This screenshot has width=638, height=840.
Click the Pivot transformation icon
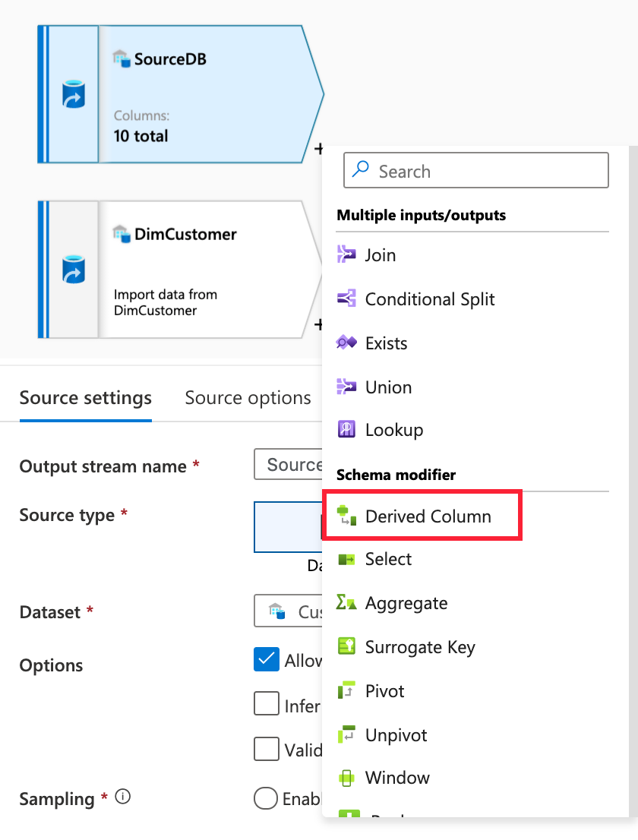click(x=346, y=690)
